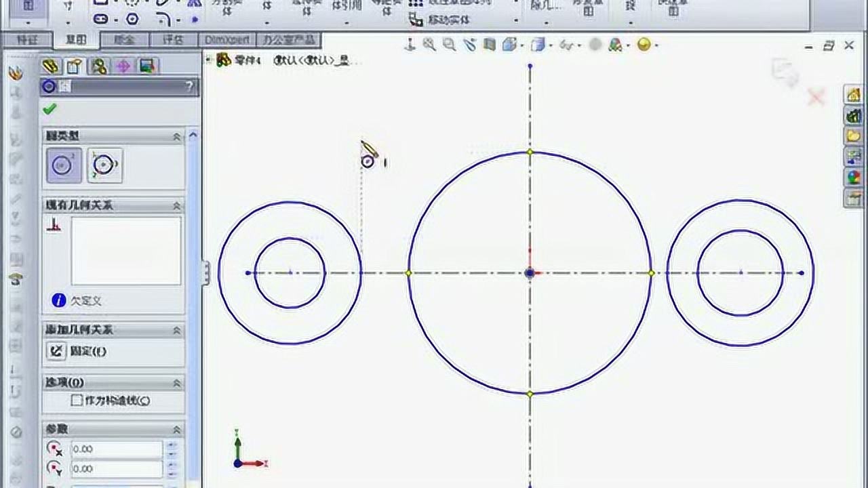
Task: Collapse the 现有几何关系 section
Action: tap(176, 205)
